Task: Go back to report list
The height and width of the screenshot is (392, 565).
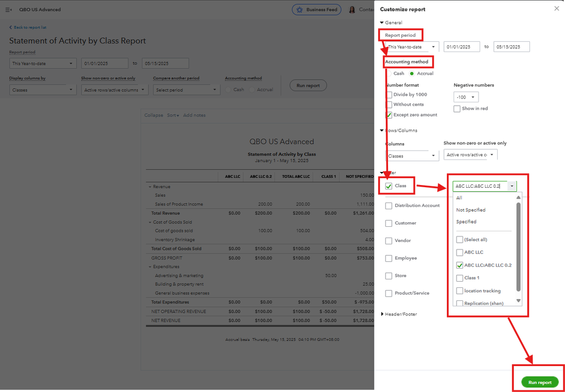Action: pyautogui.click(x=28, y=27)
